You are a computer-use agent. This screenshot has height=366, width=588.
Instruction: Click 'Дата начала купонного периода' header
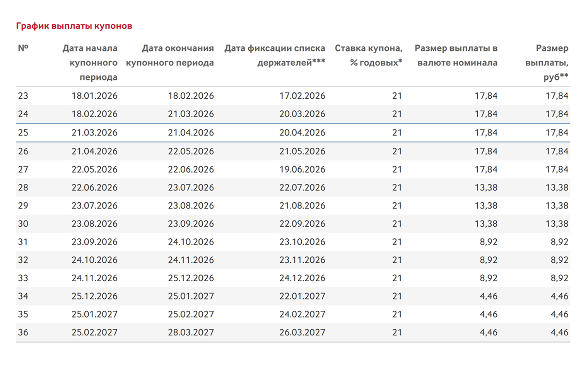90,63
